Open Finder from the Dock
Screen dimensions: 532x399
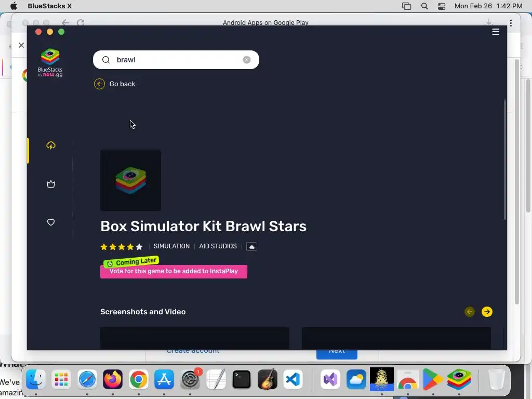click(36, 379)
